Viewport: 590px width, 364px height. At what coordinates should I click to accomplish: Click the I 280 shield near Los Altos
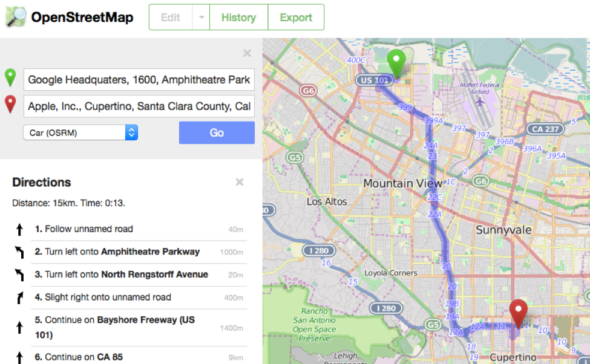tap(319, 250)
